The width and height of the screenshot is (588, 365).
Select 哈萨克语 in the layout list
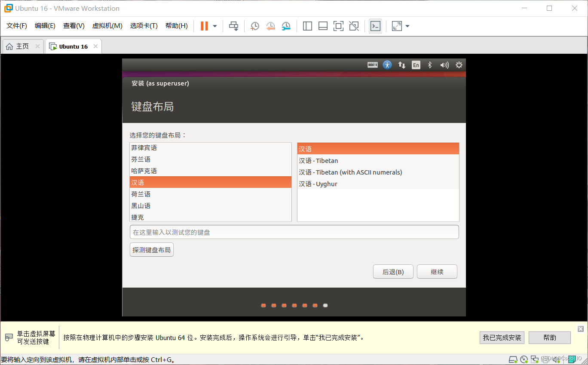pos(211,171)
